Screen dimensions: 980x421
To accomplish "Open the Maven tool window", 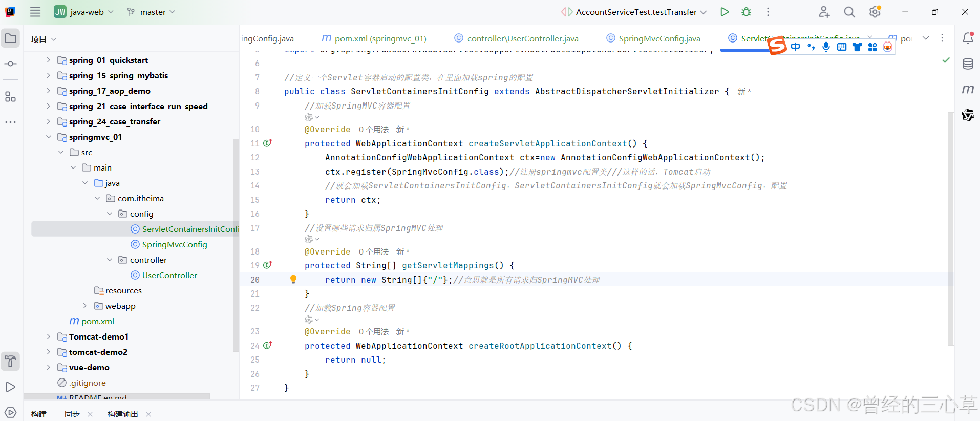I will [968, 89].
